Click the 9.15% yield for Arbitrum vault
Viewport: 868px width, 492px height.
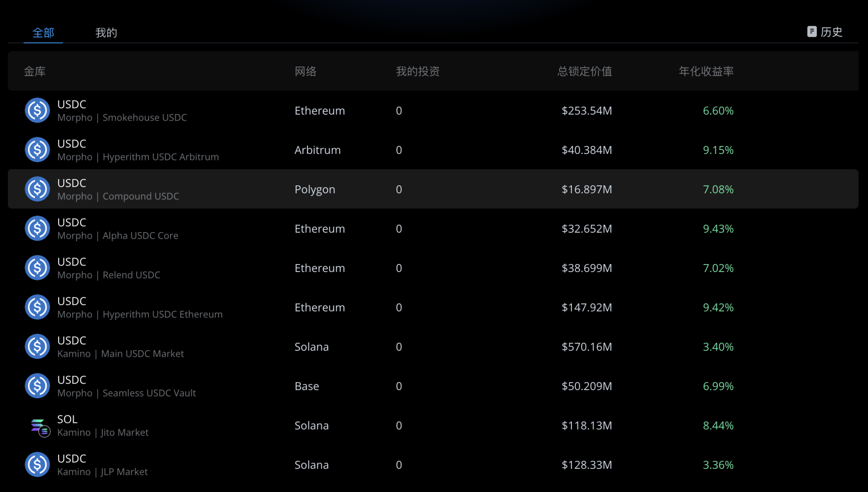point(718,150)
